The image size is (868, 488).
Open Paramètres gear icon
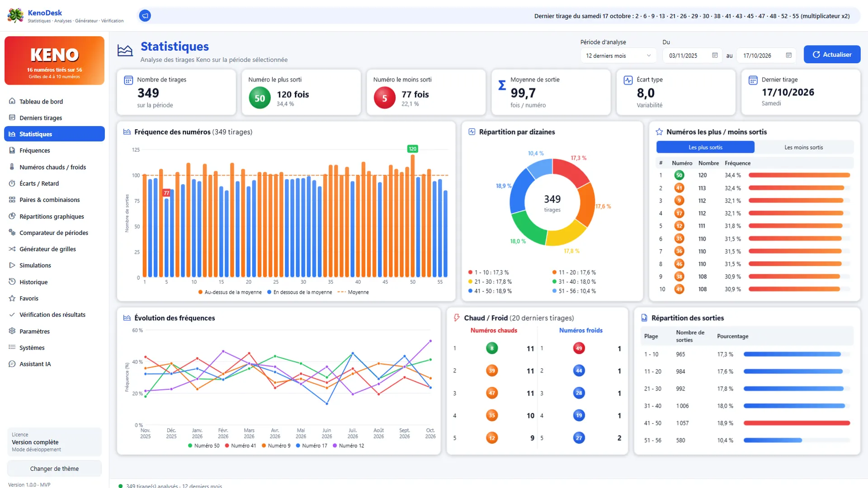click(12, 331)
